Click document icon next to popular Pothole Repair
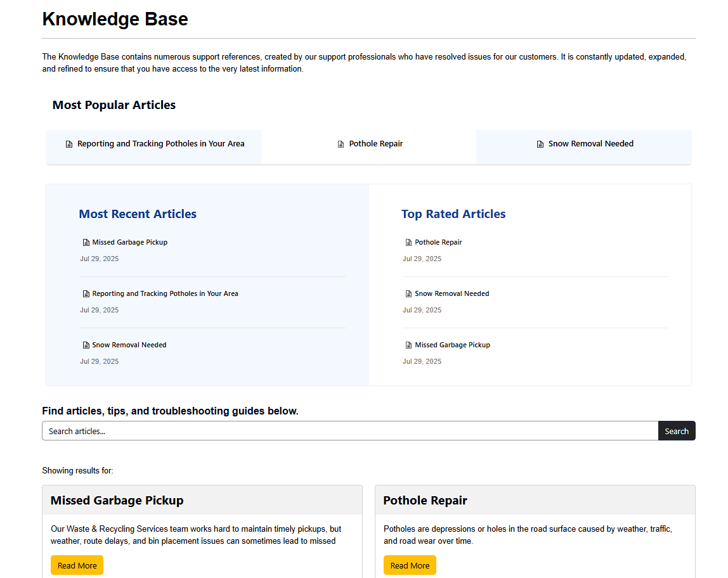 (x=341, y=144)
